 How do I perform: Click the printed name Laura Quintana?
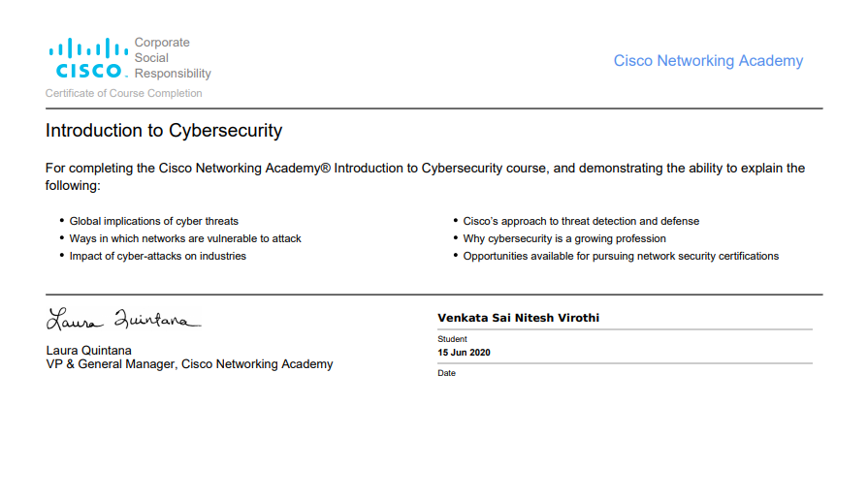pyautogui.click(x=88, y=351)
